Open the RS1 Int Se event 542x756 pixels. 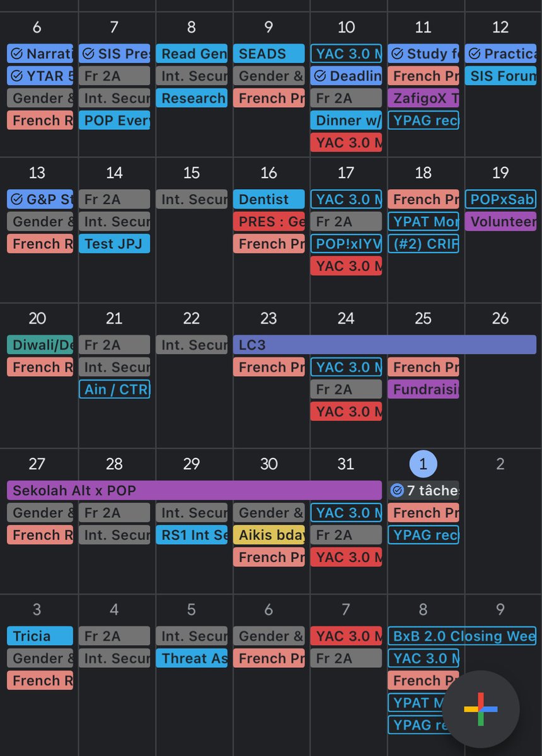click(192, 534)
